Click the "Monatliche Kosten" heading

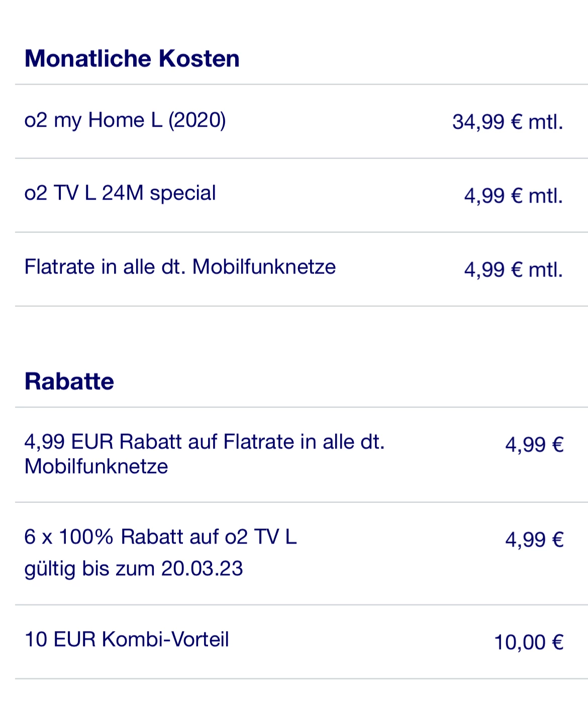[132, 59]
